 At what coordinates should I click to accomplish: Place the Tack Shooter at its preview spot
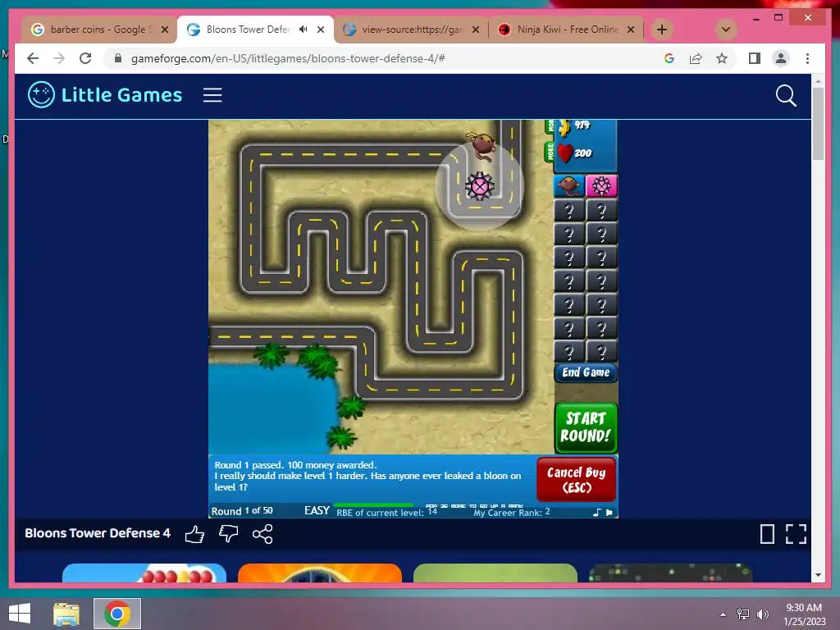tap(479, 186)
